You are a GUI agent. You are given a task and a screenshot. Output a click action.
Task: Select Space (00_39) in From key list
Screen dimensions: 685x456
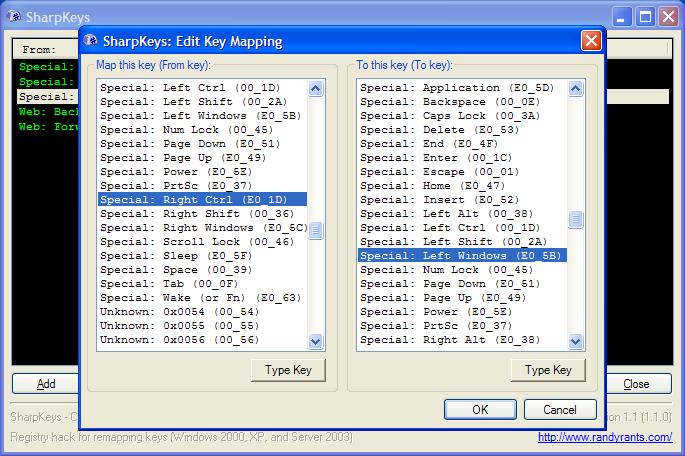pos(202,269)
